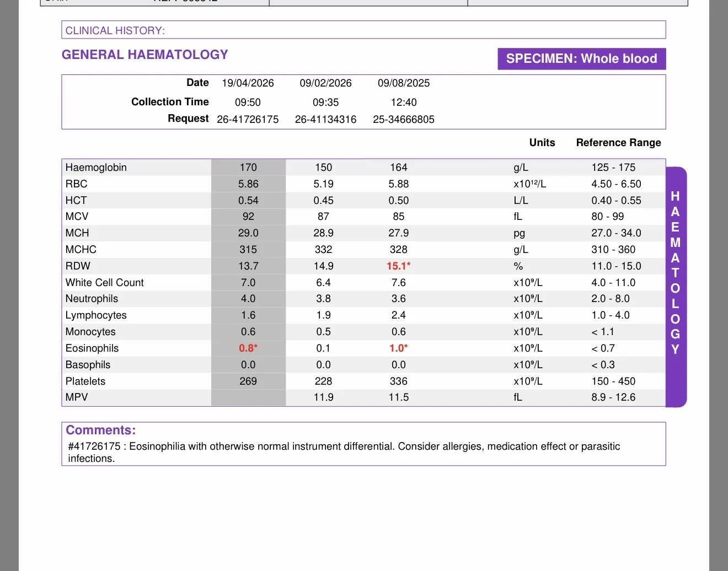Click Platelets reference range 150 - 450
This screenshot has width=728, height=571.
click(x=614, y=381)
